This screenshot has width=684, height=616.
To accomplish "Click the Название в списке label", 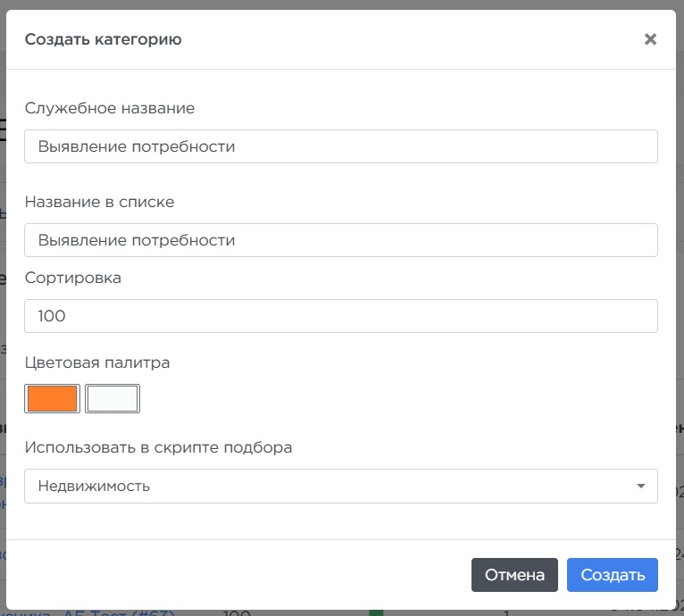I will [x=99, y=202].
